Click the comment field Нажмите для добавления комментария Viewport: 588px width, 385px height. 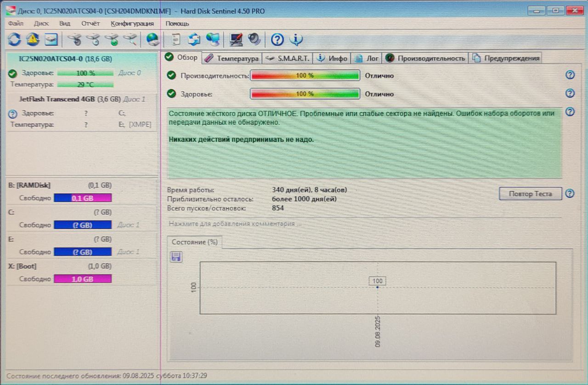[x=235, y=224]
